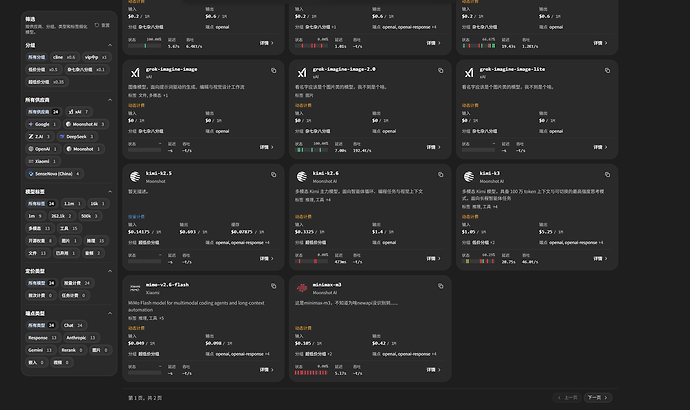This screenshot has width=690, height=410.
Task: Copy the kimi-k3 model name
Action: point(607,175)
